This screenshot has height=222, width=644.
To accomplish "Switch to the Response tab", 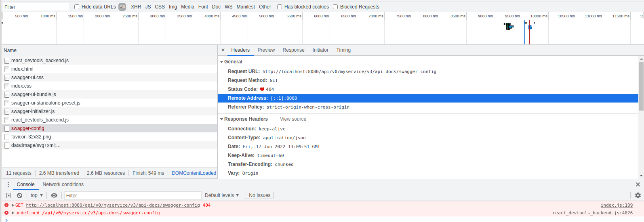I will pos(293,50).
